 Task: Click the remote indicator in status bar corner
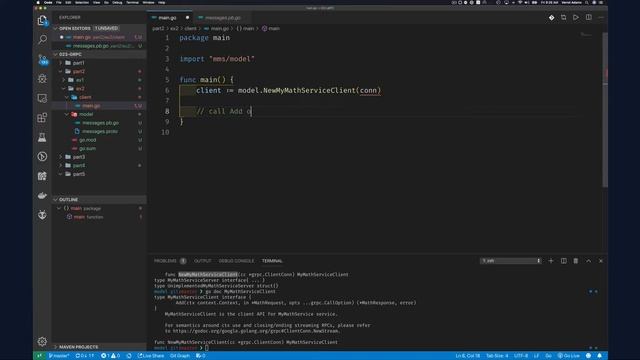point(39,356)
